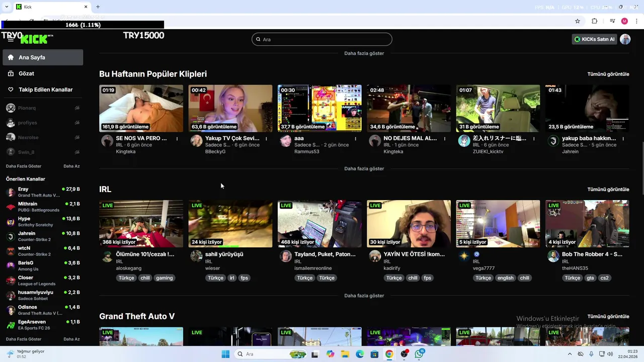Go to the Ana Sayfa sidebar item
The image size is (644, 362).
point(43,57)
